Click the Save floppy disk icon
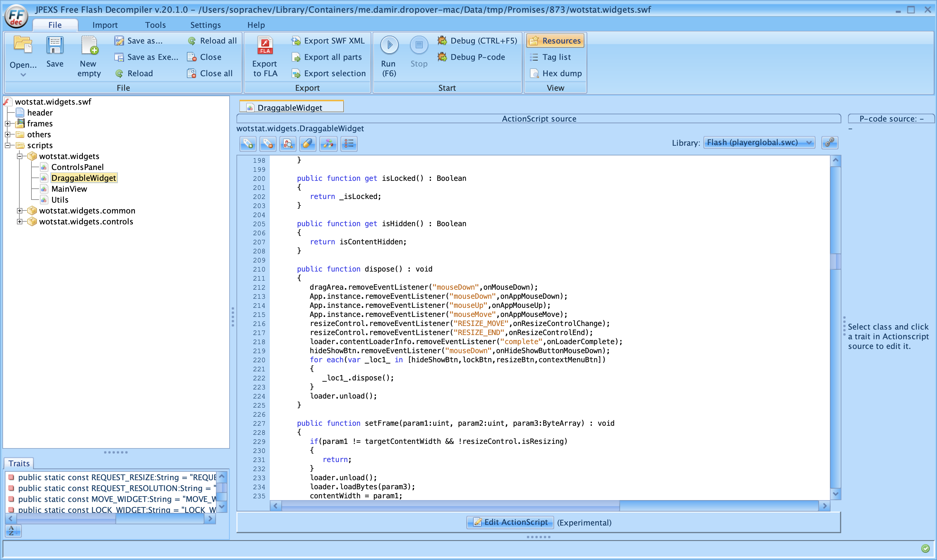 pyautogui.click(x=55, y=46)
